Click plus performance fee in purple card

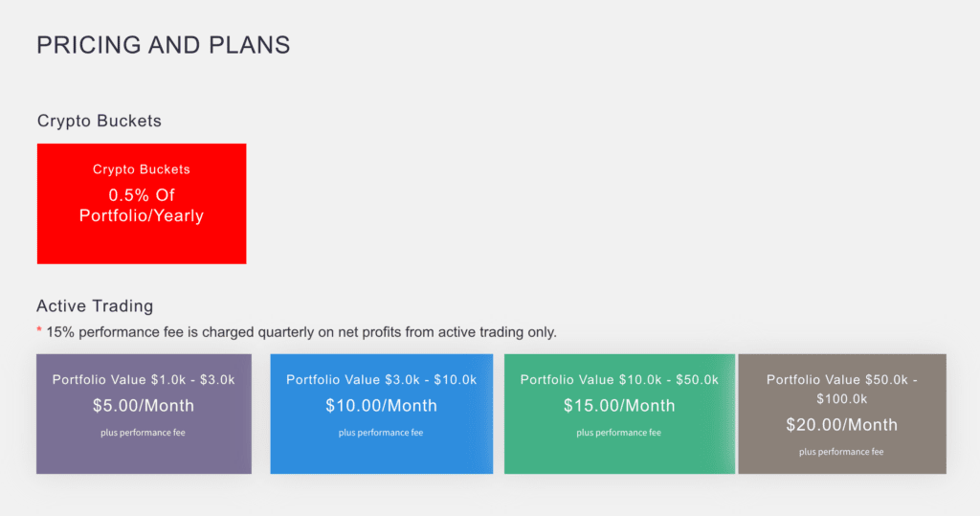tap(144, 433)
